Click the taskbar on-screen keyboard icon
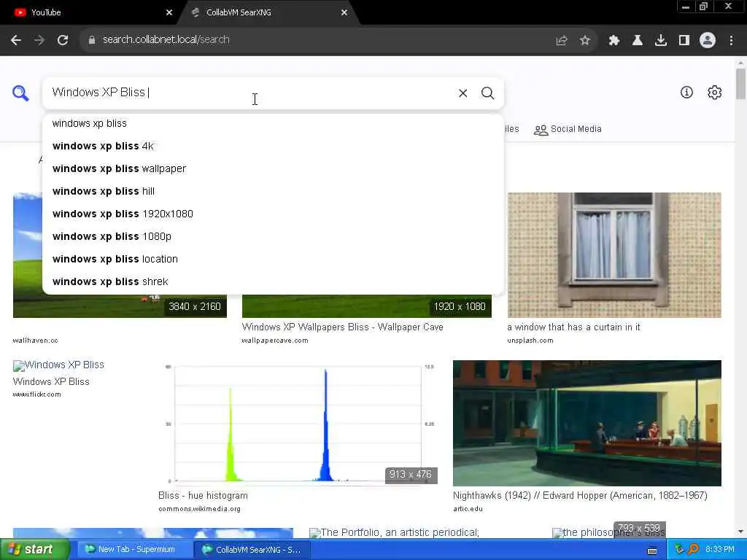 652,551
